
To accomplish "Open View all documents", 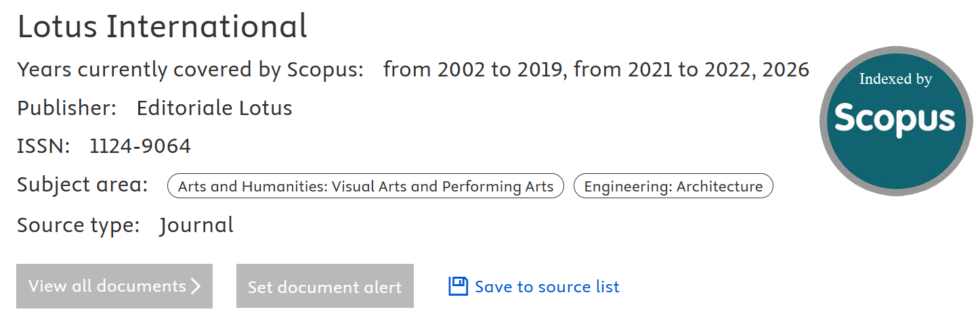I will tap(114, 286).
